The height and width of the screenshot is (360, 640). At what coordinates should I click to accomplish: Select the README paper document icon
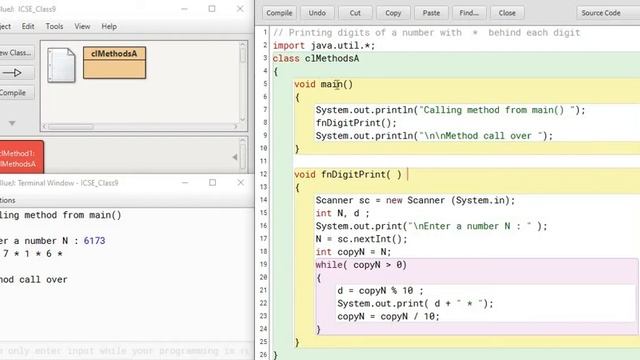[x=61, y=65]
